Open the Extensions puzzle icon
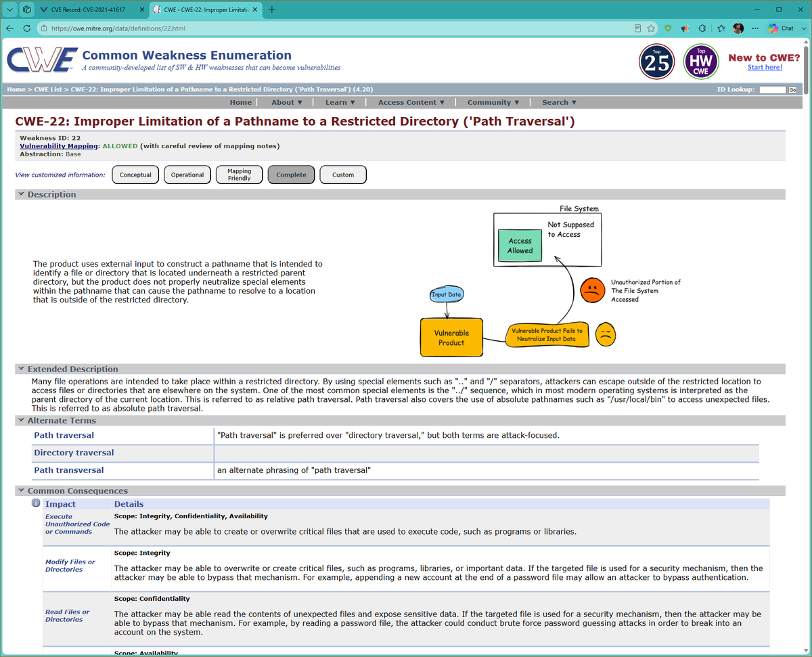Image resolution: width=812 pixels, height=657 pixels. [702, 28]
